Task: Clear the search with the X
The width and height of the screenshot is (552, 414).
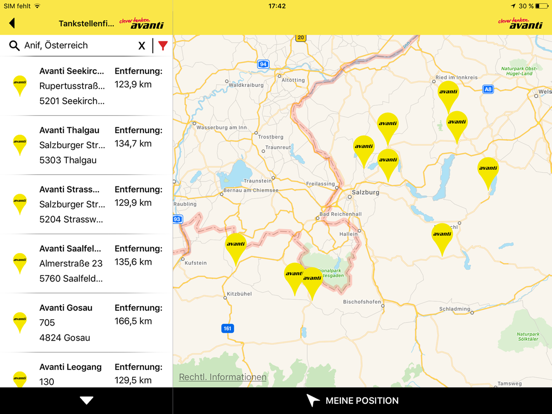Action: click(x=142, y=46)
